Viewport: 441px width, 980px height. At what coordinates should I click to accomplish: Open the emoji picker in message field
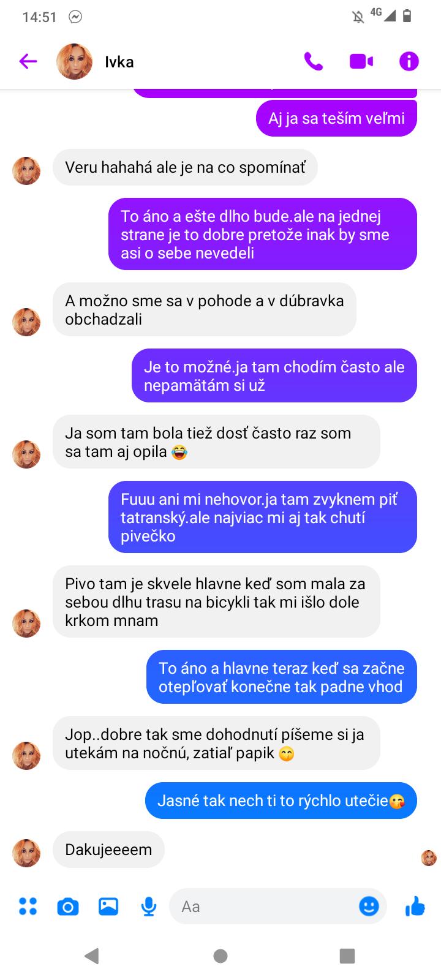click(x=369, y=906)
